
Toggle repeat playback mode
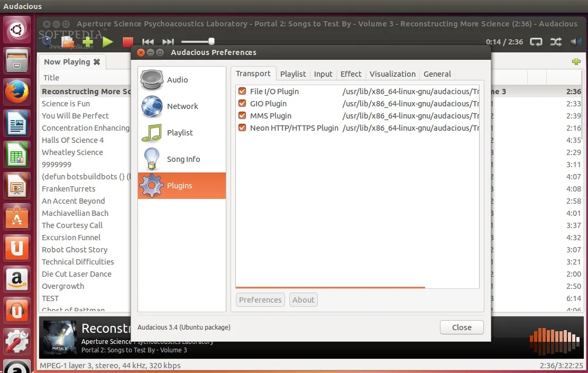(x=536, y=42)
